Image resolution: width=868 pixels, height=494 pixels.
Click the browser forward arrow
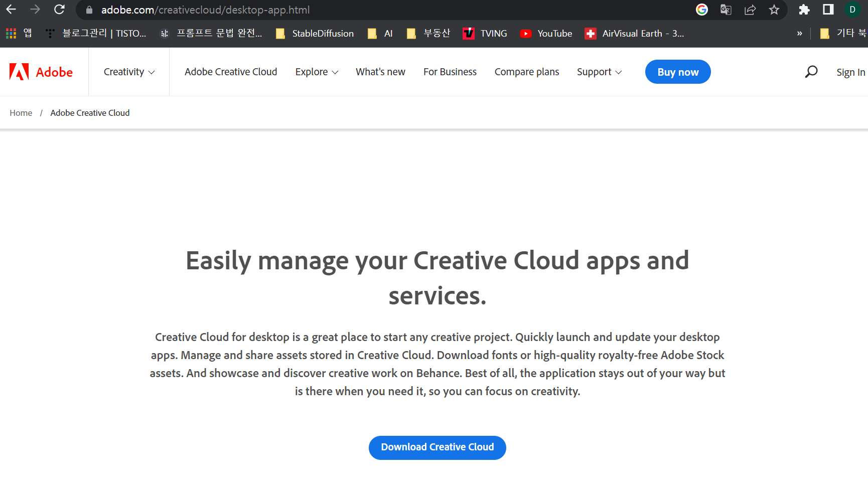(x=35, y=10)
